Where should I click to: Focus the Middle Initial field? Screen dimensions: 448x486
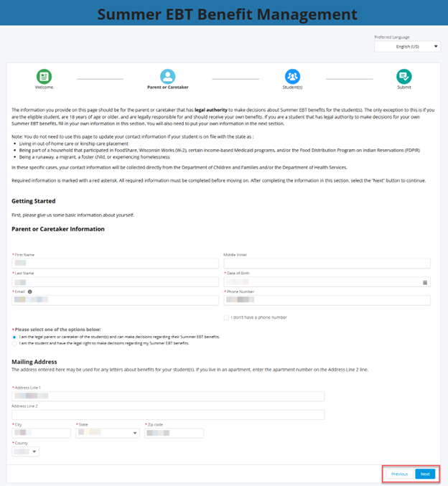click(327, 263)
